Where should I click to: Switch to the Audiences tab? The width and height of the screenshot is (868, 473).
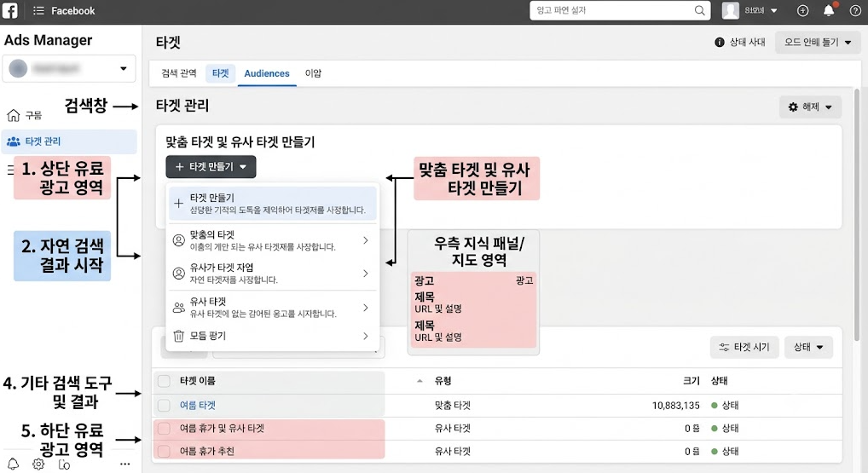(267, 73)
